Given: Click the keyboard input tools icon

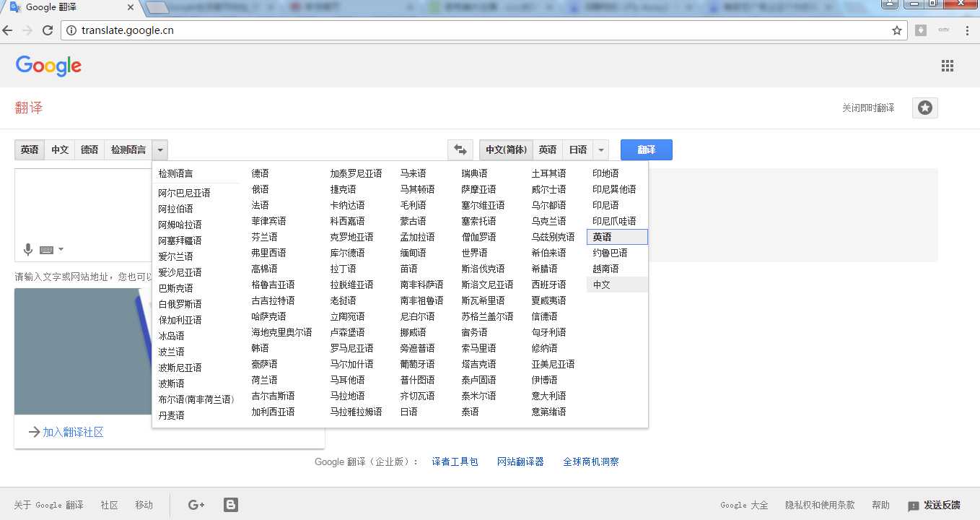Looking at the screenshot, I should click(47, 250).
